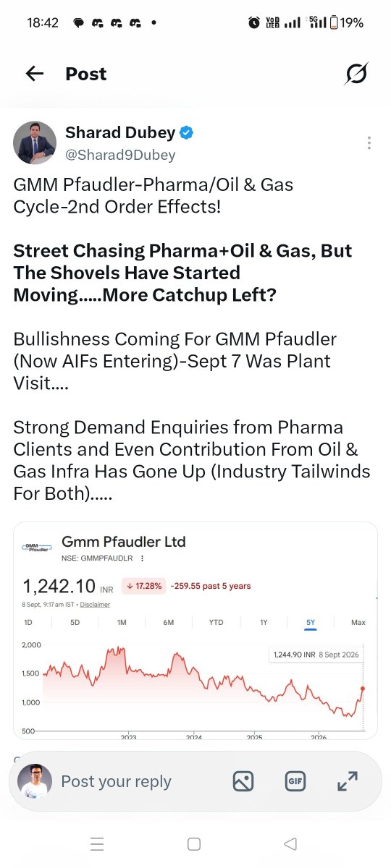391x868 pixels.
Task: Open the Grok icon at top right
Action: [x=356, y=74]
